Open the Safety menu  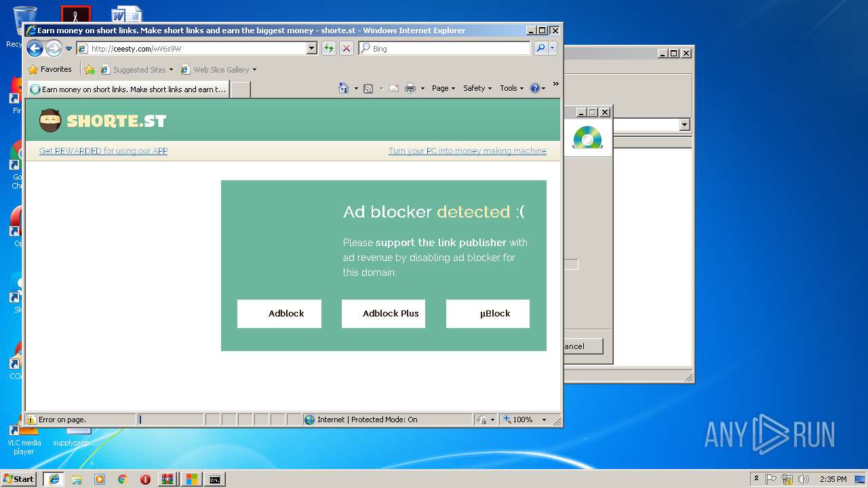[477, 88]
